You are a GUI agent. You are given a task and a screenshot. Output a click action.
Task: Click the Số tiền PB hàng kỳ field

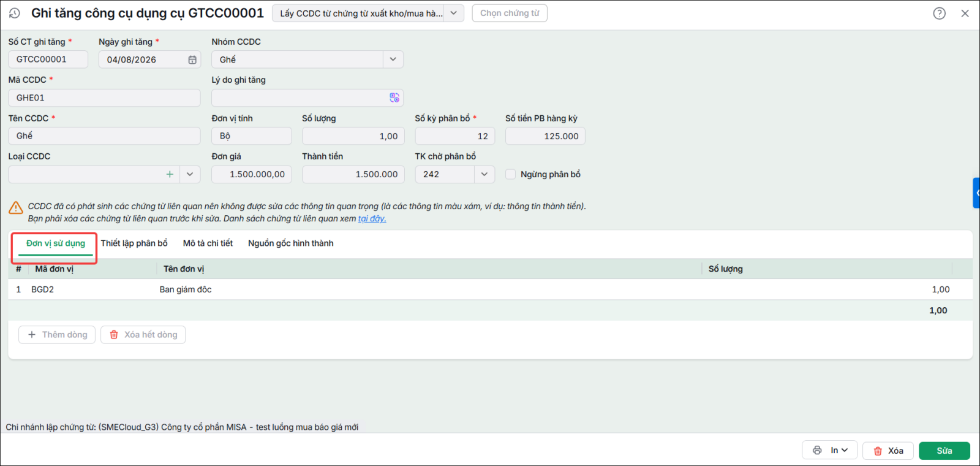click(x=545, y=136)
